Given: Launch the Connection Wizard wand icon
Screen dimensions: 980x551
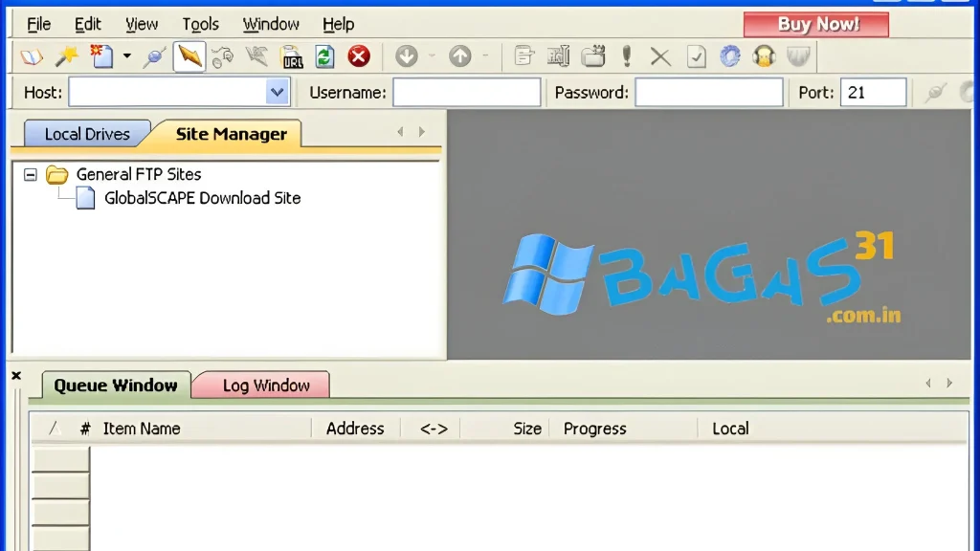Looking at the screenshot, I should 66,56.
